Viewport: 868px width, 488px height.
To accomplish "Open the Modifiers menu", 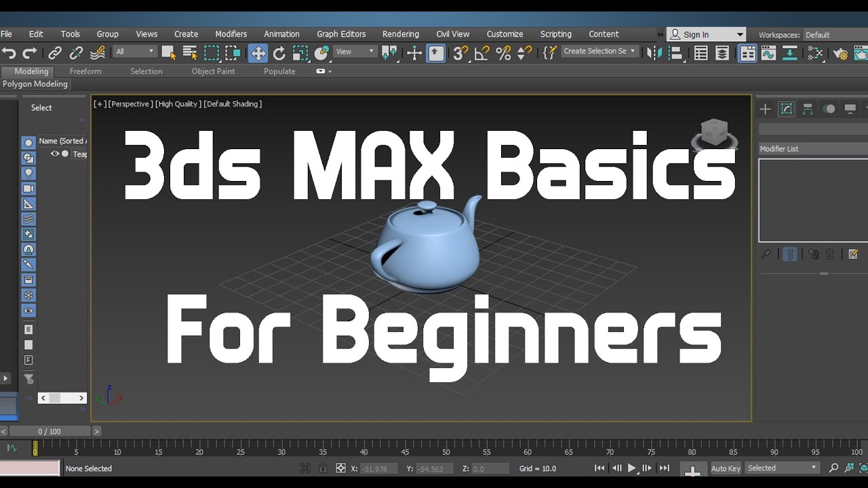I will 231,34.
